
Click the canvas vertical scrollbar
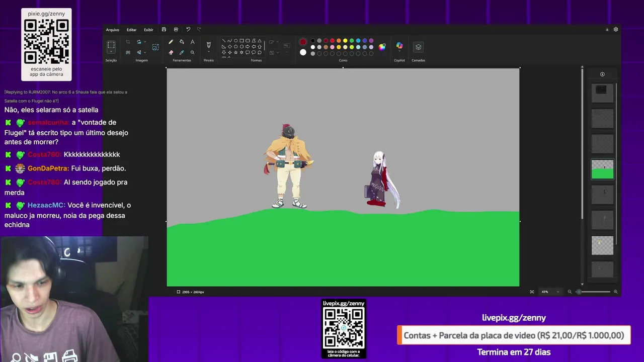(x=582, y=143)
